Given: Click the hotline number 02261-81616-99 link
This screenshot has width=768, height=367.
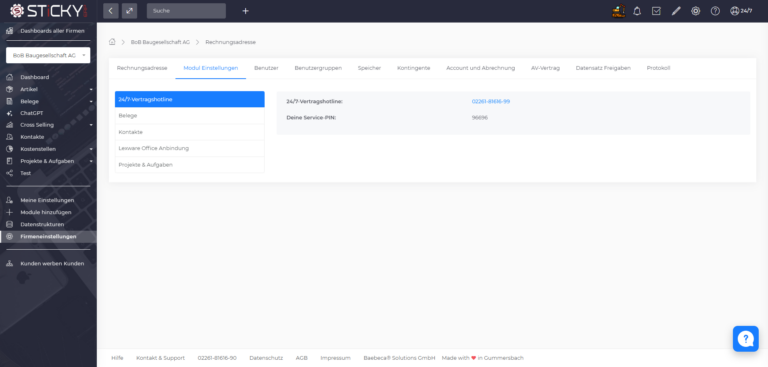Looking at the screenshot, I should pyautogui.click(x=491, y=101).
